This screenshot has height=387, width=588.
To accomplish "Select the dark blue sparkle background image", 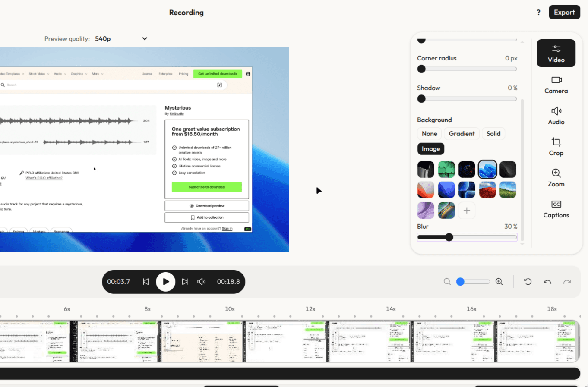I will click(467, 170).
